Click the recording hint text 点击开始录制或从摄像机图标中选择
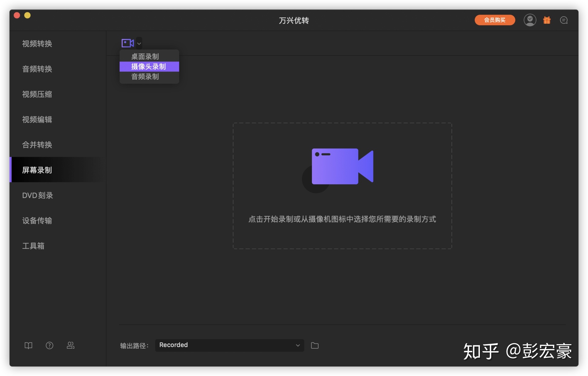 click(342, 219)
